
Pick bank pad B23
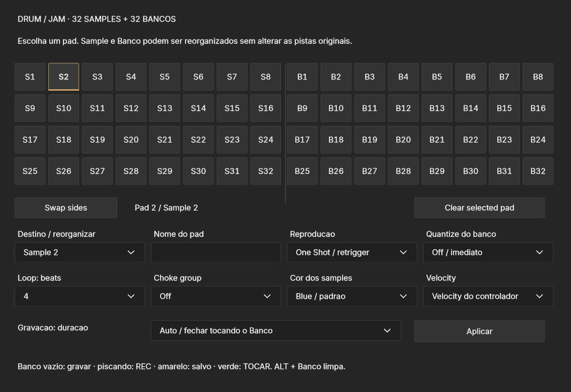click(504, 140)
